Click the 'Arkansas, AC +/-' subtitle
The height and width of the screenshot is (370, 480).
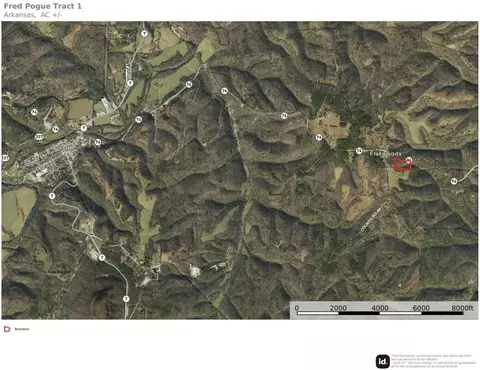(x=33, y=15)
